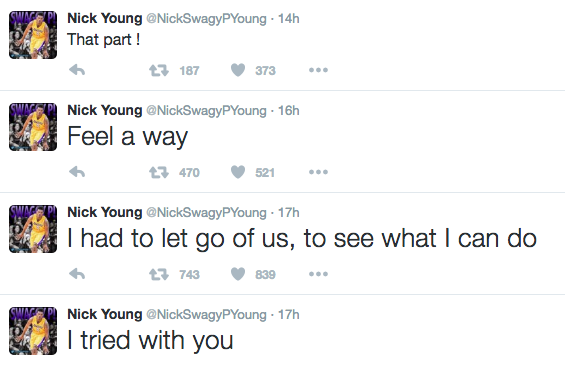View retweet count 470
Screen dimensions: 565x367
pos(189,173)
